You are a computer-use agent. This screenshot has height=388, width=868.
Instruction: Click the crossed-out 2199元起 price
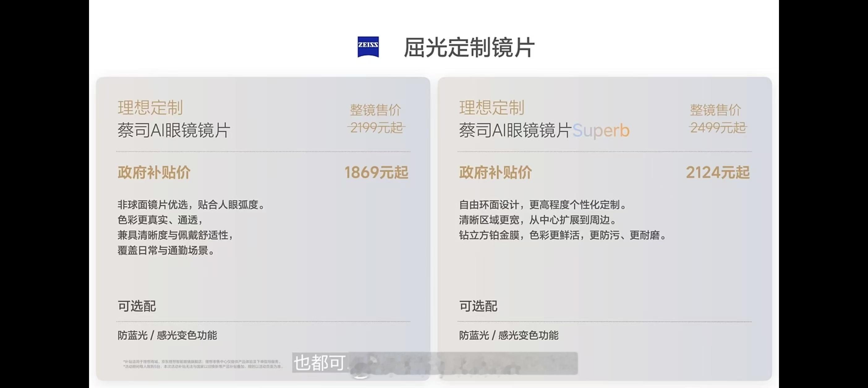click(377, 128)
